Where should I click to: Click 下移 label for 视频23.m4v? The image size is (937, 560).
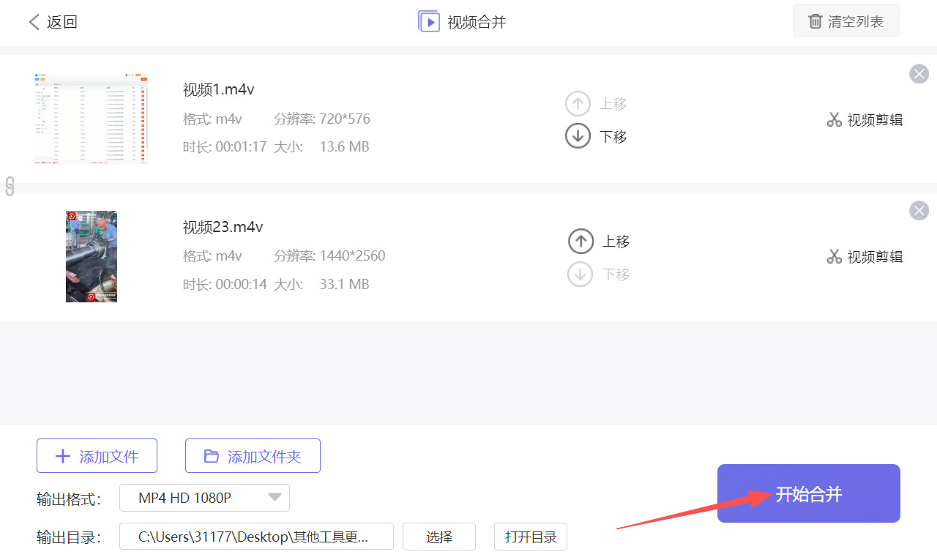click(x=616, y=275)
